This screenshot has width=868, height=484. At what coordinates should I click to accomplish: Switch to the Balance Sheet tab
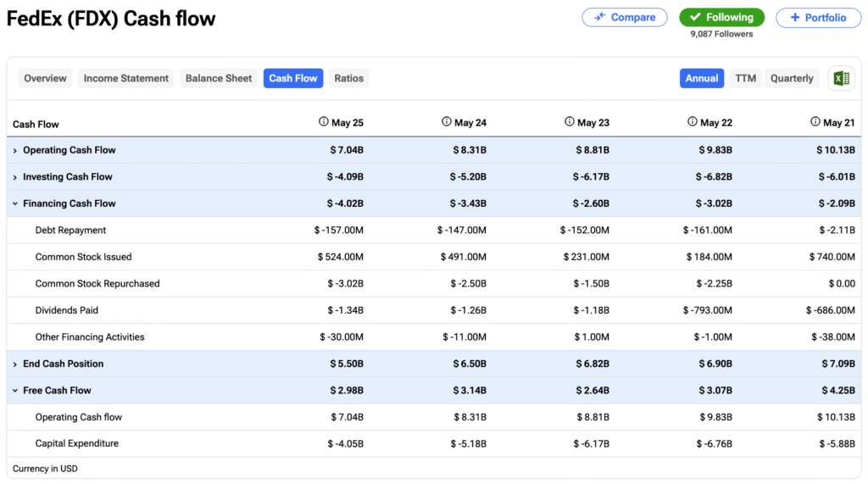point(219,78)
